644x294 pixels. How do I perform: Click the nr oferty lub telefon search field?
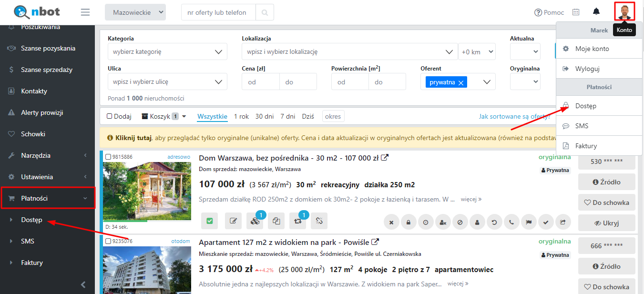(x=218, y=12)
